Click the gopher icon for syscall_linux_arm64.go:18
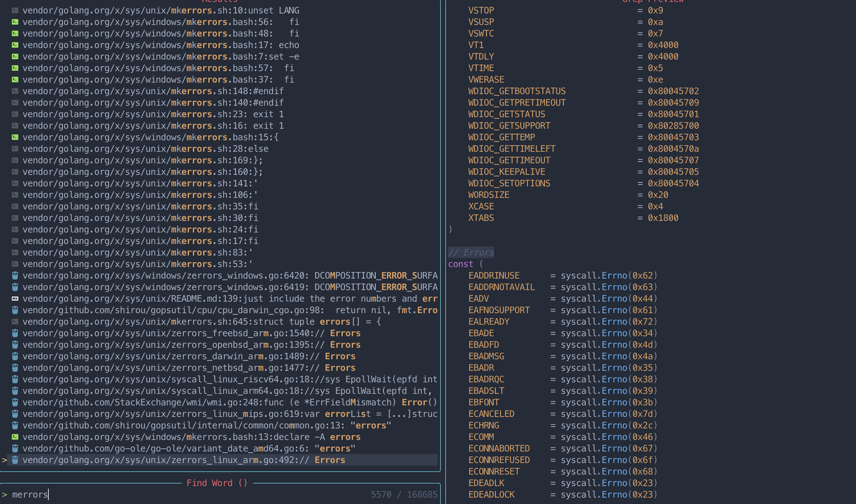Screen dimensions: 856x504 (15, 391)
